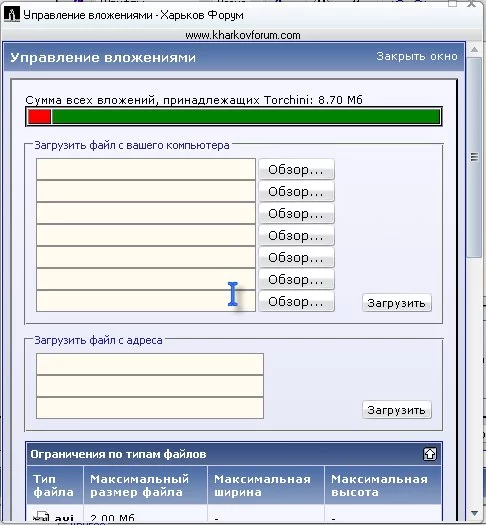
Task: Click the 'Закрыть окно' link
Action: (417, 56)
